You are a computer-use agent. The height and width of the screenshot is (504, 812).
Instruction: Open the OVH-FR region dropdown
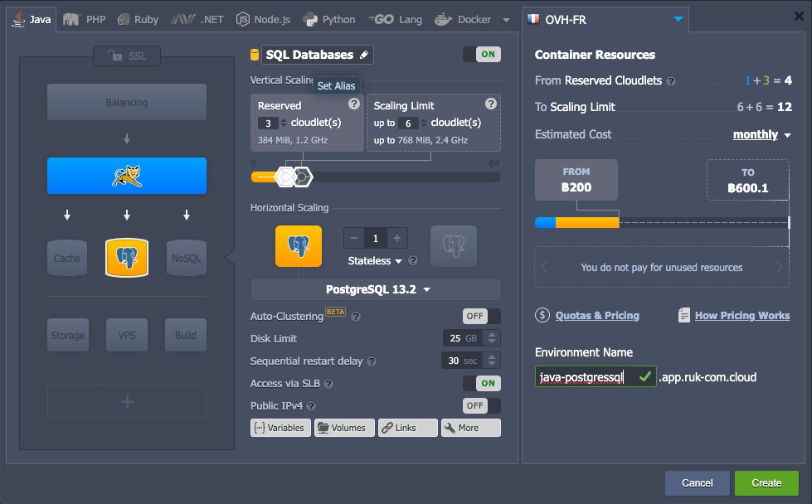tap(605, 20)
